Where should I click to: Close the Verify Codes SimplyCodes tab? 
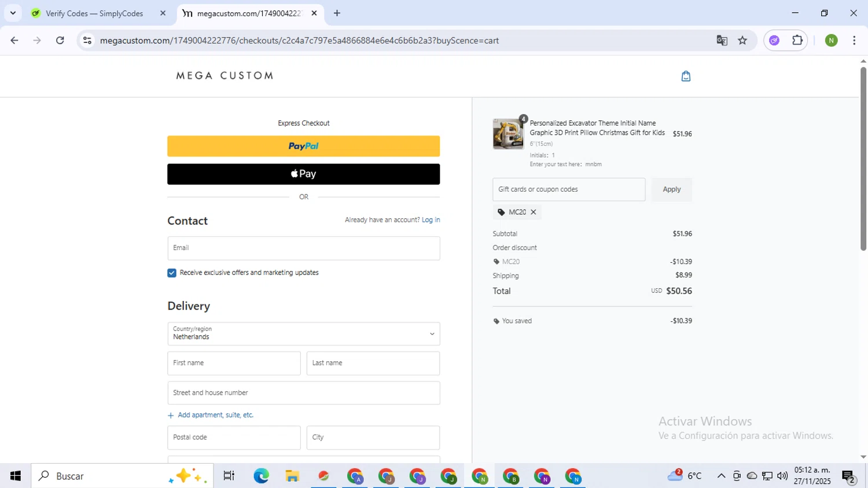tap(163, 13)
